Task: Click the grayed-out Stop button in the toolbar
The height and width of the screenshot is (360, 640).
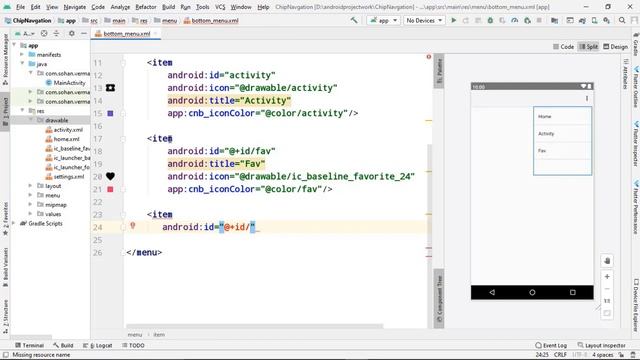Action: tap(539, 20)
